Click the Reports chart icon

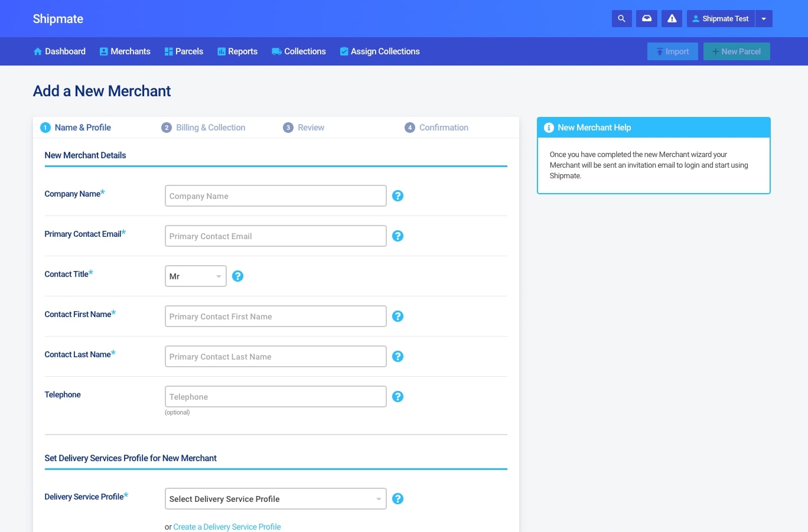click(221, 51)
